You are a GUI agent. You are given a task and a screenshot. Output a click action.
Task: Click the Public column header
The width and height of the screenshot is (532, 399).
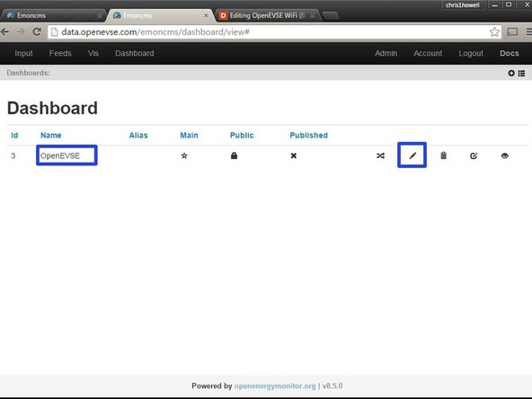(x=242, y=136)
